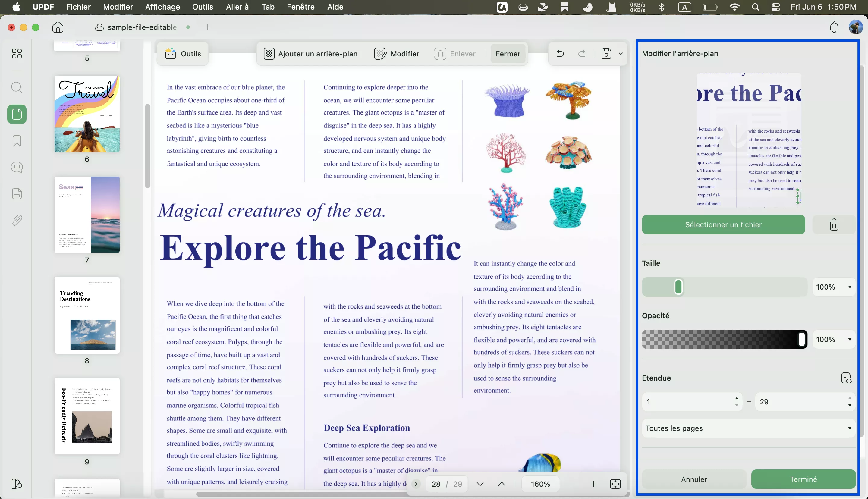This screenshot has width=868, height=499.
Task: Select the sample-file-editable tab
Action: pos(142,27)
